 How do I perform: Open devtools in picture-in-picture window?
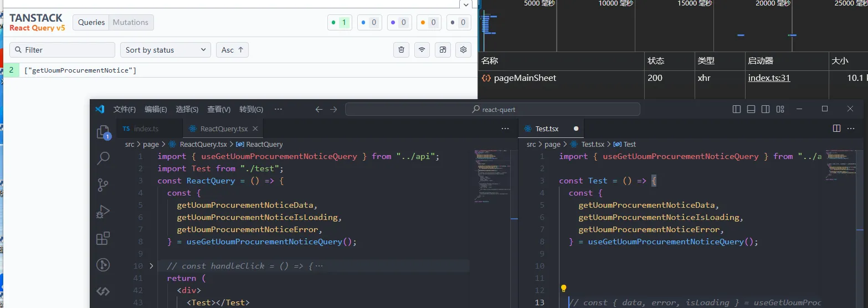[x=443, y=50]
